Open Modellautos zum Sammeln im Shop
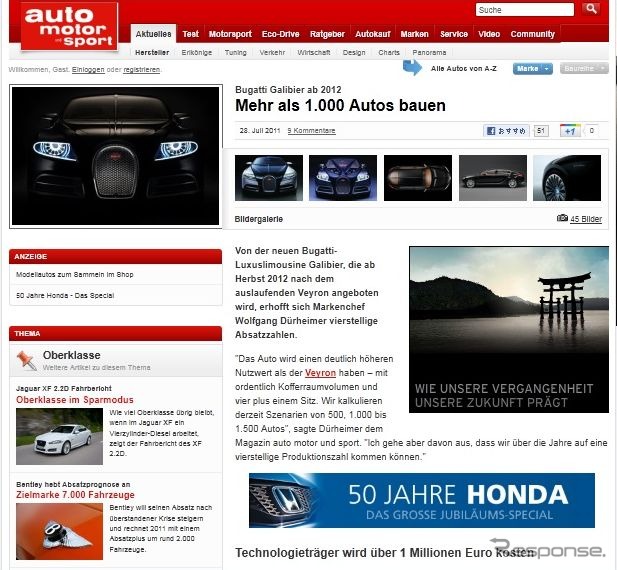 pos(75,275)
